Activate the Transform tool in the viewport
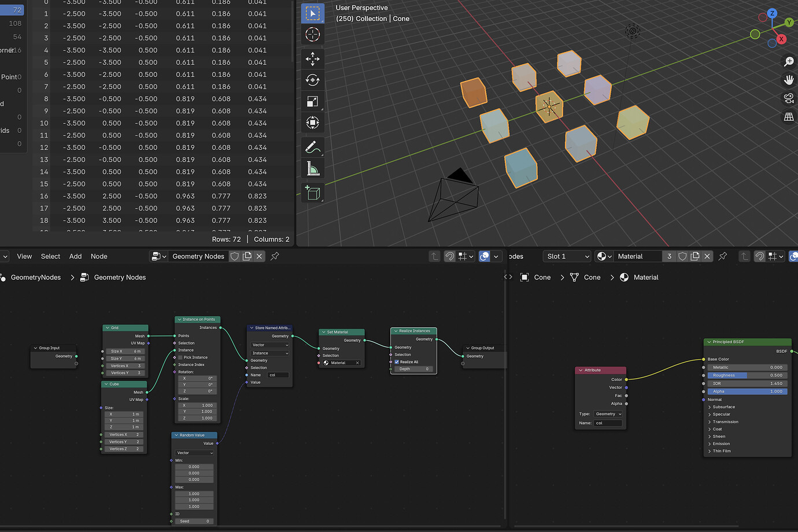The height and width of the screenshot is (532, 798). point(312,123)
